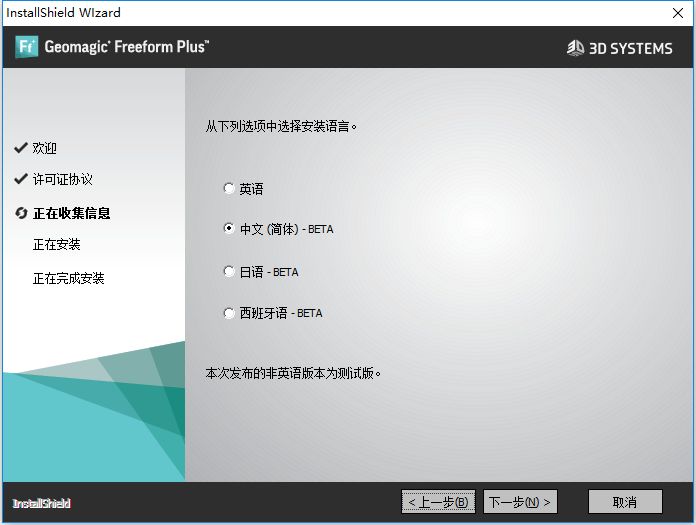
Task: Click the Geomagic Freeform Ff logo icon
Action: [27, 47]
